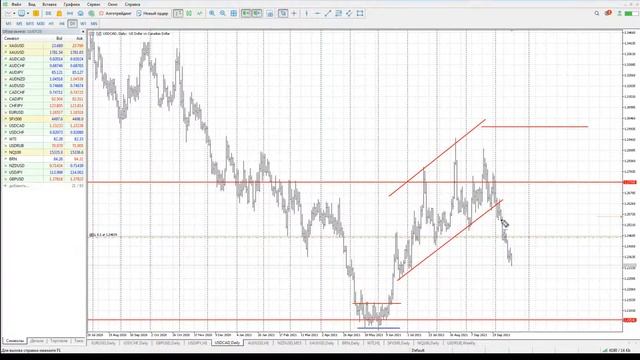Open templates dropdown arrow in toolbar
This screenshot has width=640, height=360.
[x=28, y=13]
